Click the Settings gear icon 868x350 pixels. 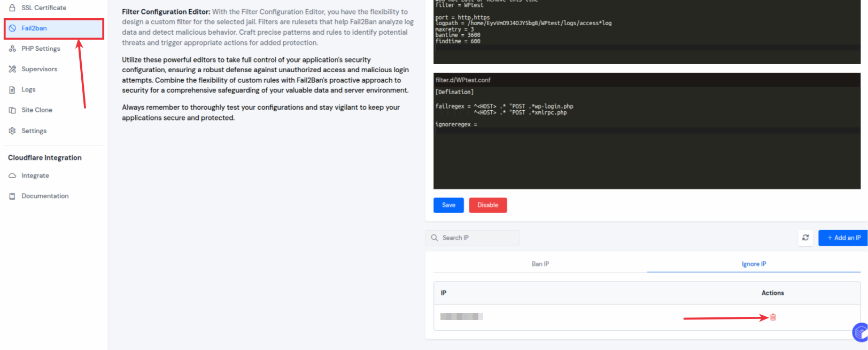[12, 131]
